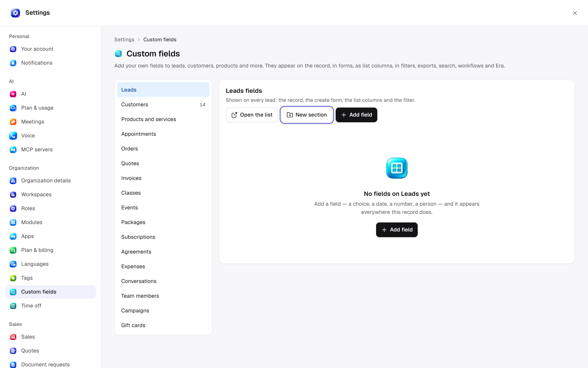588x368 pixels.
Task: Switch to Classes fields
Action: click(x=163, y=193)
